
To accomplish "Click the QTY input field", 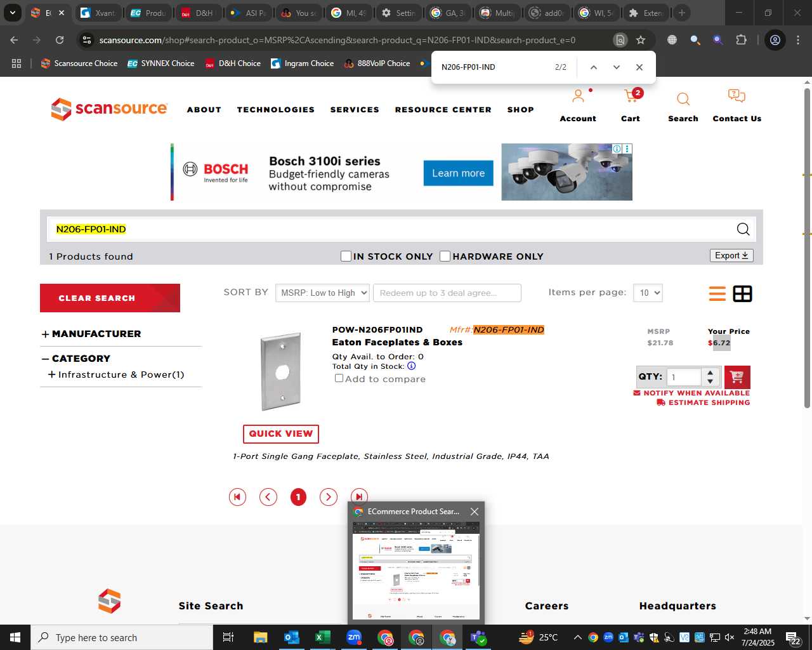I will click(684, 377).
